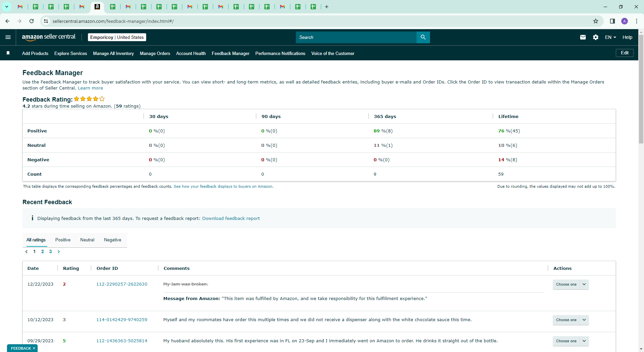Open Choose one dropdown for 12/22/2023 feedback
Image resolution: width=644 pixels, height=352 pixels.
pyautogui.click(x=571, y=284)
